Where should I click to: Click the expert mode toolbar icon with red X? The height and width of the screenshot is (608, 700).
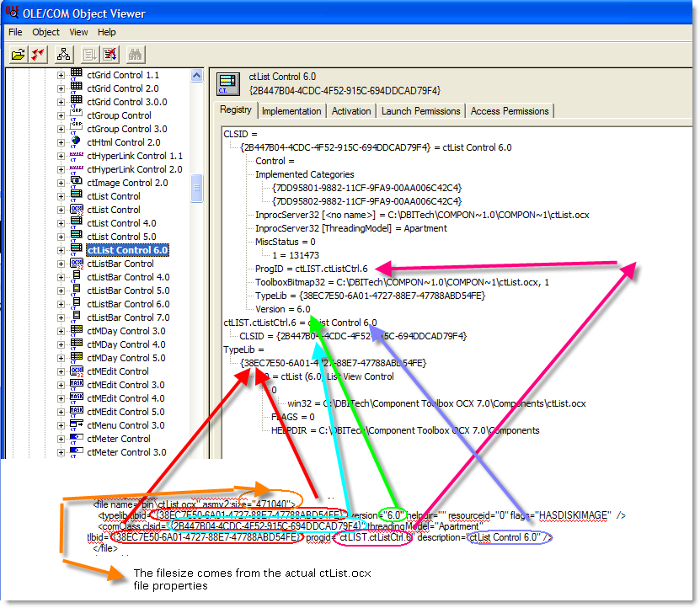[x=110, y=55]
